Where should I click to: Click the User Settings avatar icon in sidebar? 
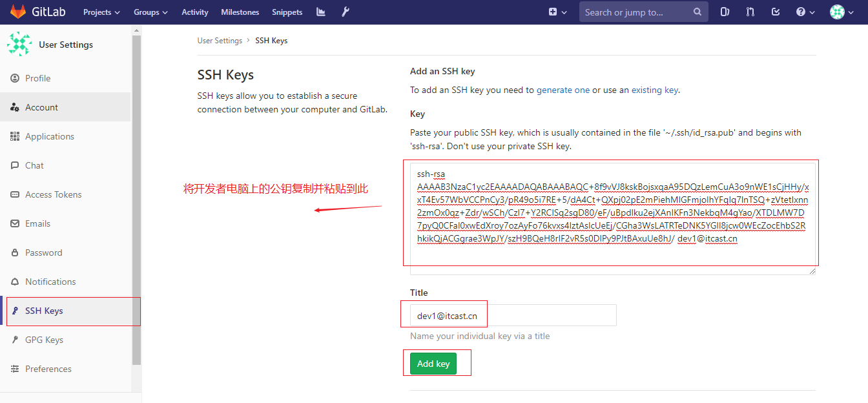click(x=18, y=44)
